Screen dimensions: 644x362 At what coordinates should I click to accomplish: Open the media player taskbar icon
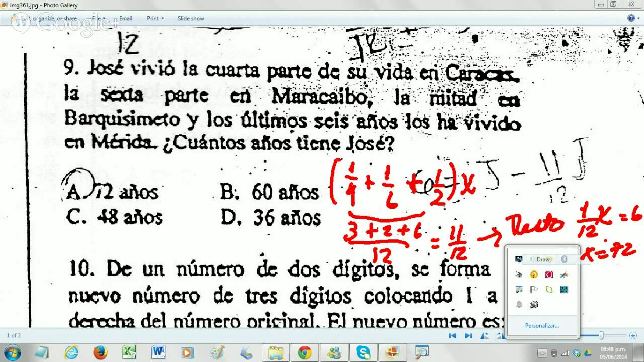(x=188, y=353)
